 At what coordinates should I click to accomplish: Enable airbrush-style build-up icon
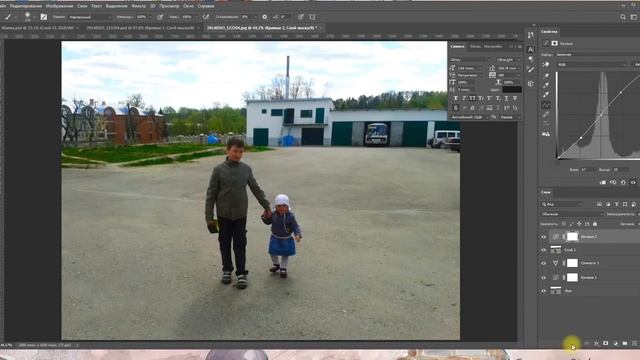click(206, 17)
